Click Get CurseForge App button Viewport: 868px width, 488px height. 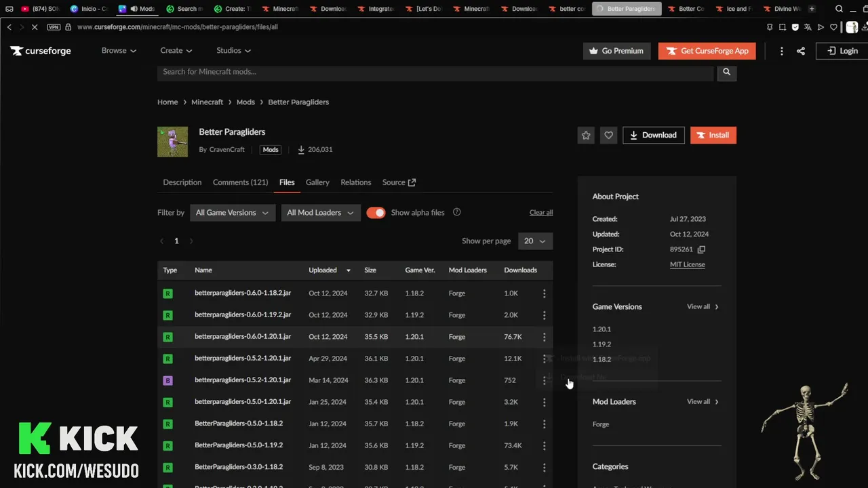coord(707,51)
